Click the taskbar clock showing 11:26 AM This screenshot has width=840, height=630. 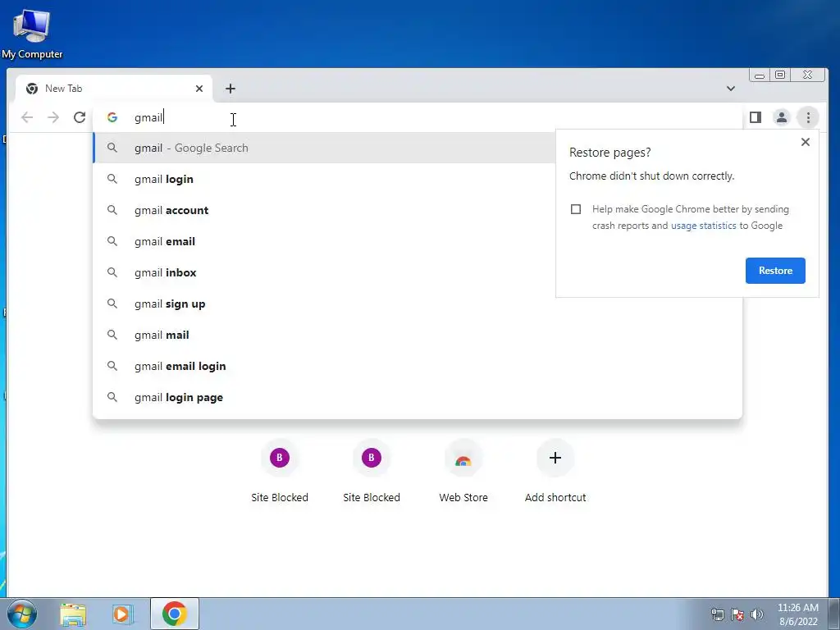coord(797,614)
